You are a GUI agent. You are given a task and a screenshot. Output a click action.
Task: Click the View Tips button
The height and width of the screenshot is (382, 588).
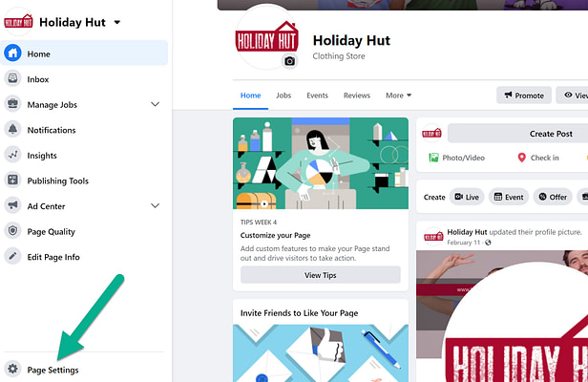pos(321,275)
